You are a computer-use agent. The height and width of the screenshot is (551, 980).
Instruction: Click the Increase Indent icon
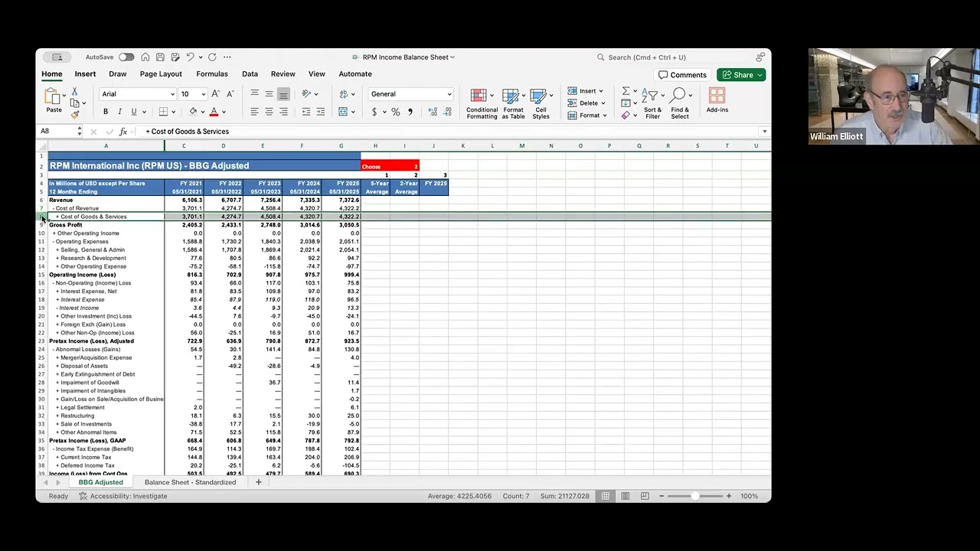click(321, 112)
